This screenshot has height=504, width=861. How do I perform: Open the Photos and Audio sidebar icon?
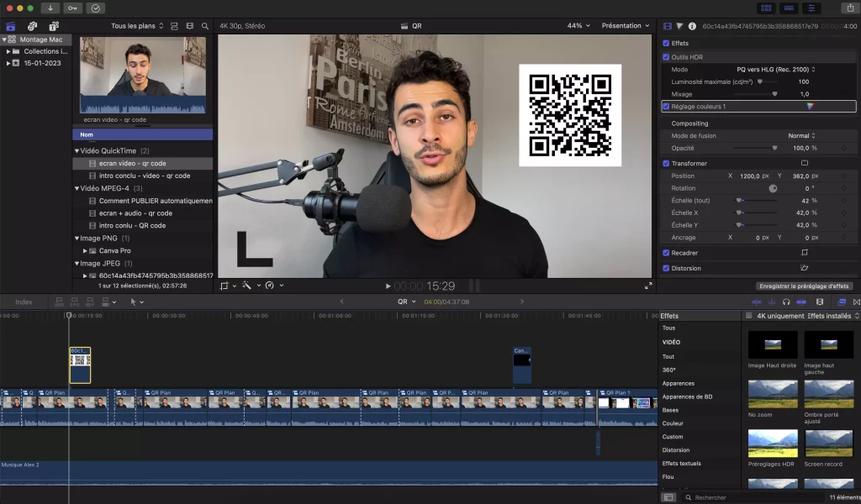tap(32, 26)
